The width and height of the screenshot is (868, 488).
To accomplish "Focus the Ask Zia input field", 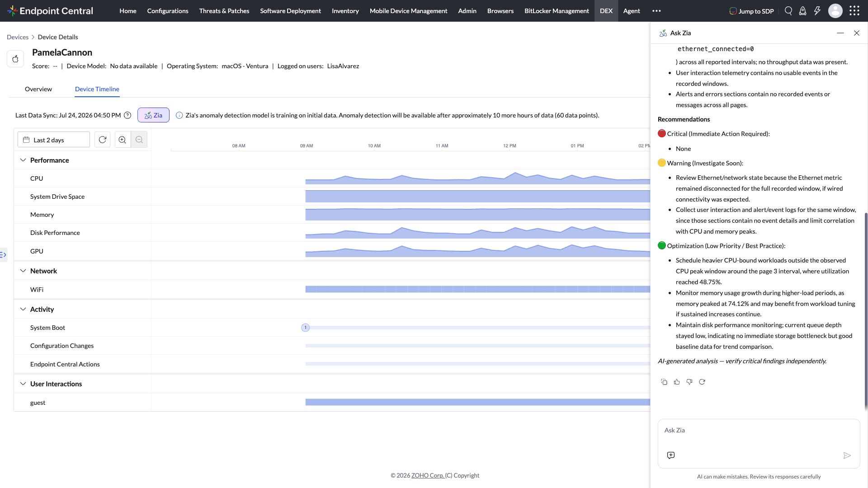I will [x=759, y=431].
